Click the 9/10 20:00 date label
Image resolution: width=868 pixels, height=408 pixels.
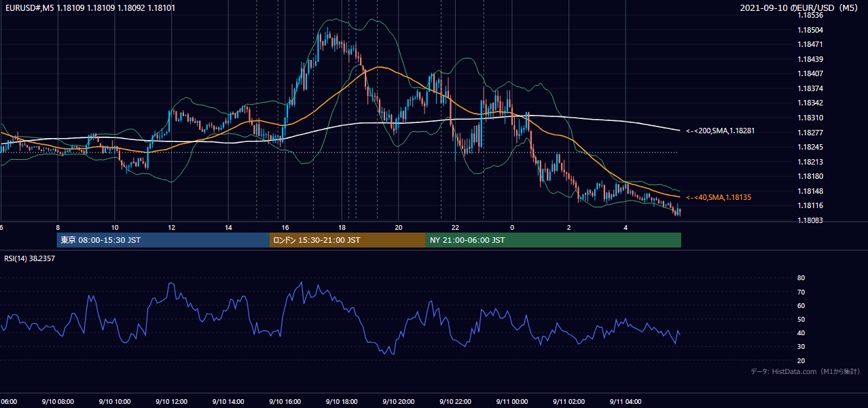pos(398,402)
